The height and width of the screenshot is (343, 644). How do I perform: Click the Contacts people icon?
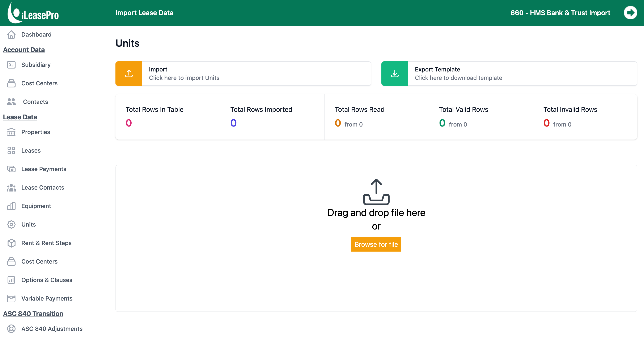(x=11, y=102)
